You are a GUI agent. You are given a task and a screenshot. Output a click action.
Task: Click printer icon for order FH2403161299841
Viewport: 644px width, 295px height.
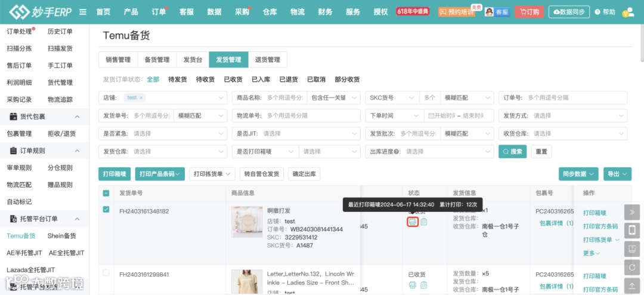tap(413, 285)
